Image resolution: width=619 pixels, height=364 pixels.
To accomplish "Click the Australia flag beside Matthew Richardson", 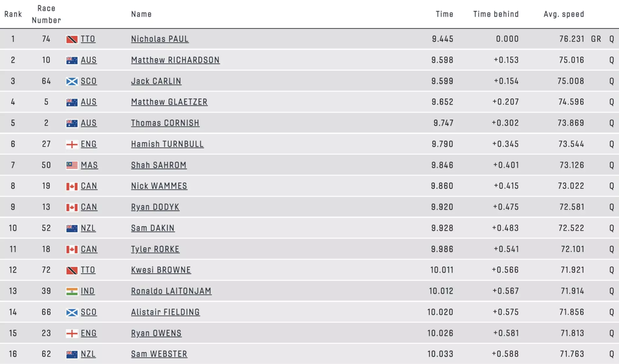I will click(x=72, y=60).
